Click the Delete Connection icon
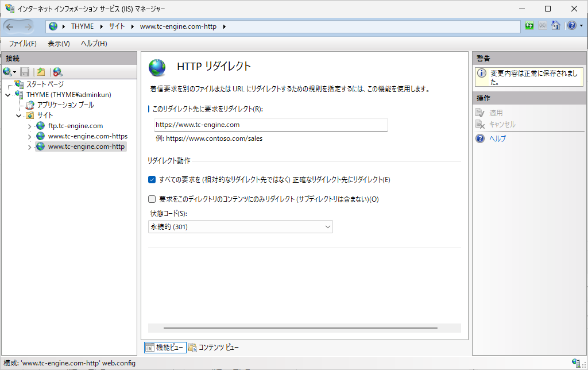The image size is (588, 370). [57, 72]
